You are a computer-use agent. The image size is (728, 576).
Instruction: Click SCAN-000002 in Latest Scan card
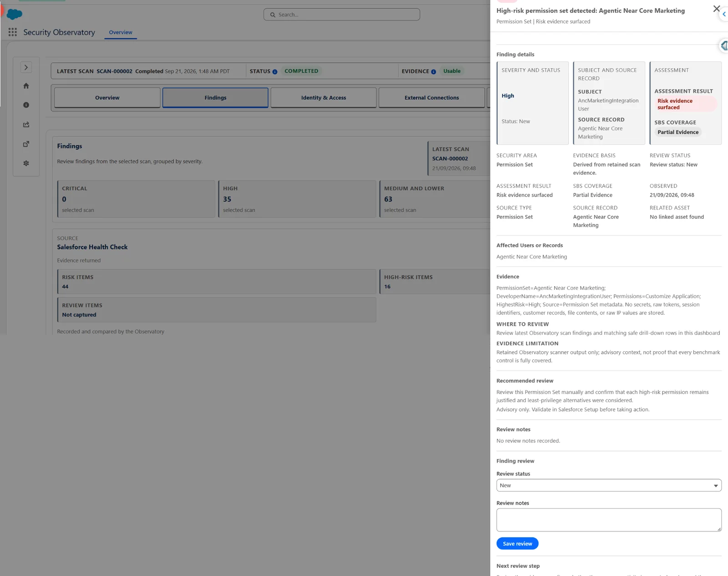pyautogui.click(x=450, y=159)
